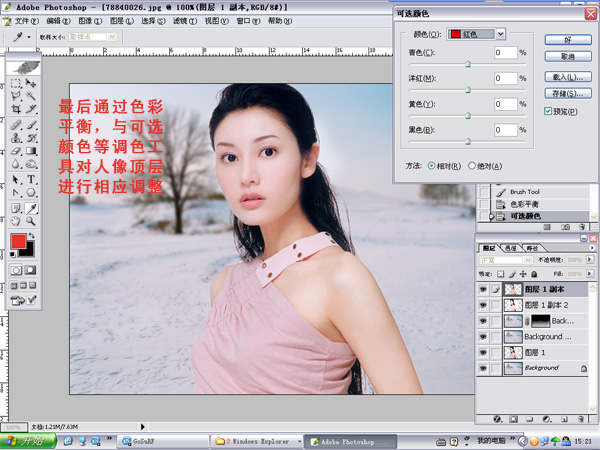
Task: Toggle eye icon for 图层 1
Action: (x=483, y=352)
